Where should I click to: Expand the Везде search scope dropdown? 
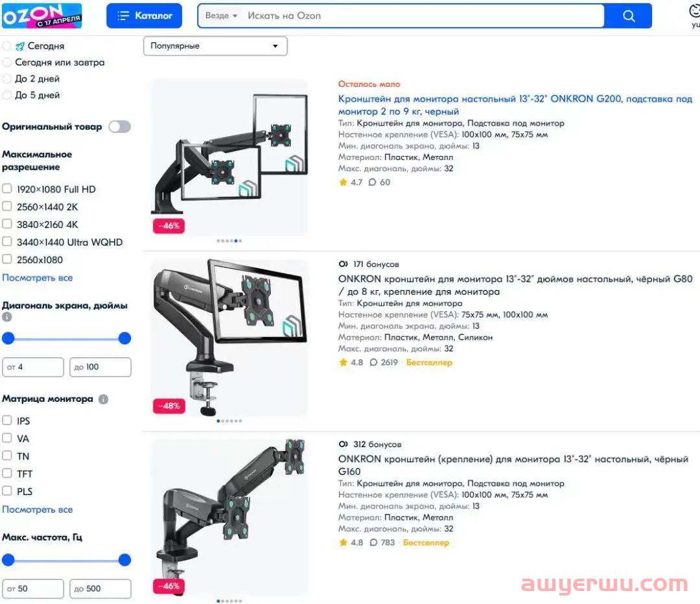pos(221,16)
